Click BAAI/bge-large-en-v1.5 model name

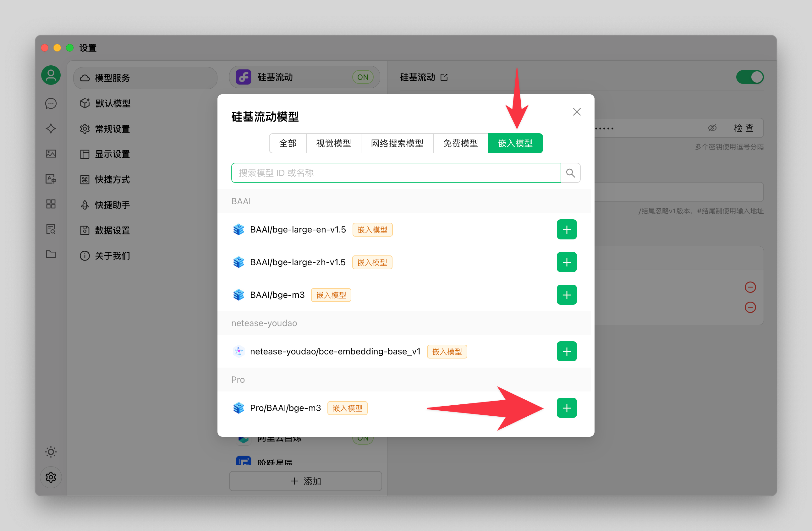[298, 229]
